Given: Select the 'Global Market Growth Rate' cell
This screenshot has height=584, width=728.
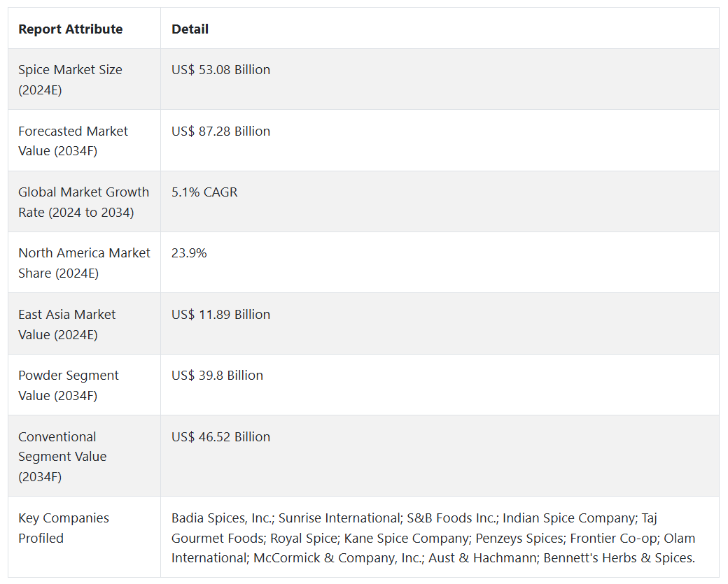Looking at the screenshot, I should coord(83,202).
